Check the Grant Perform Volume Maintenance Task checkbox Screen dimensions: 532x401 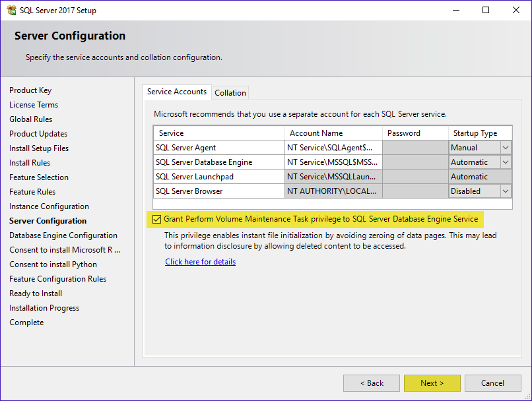[x=156, y=220]
